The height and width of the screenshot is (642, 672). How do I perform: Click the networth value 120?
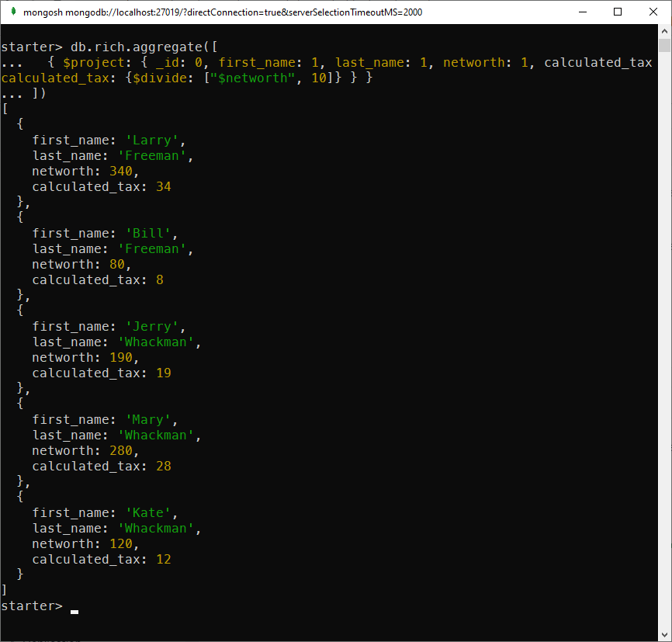pyautogui.click(x=121, y=543)
